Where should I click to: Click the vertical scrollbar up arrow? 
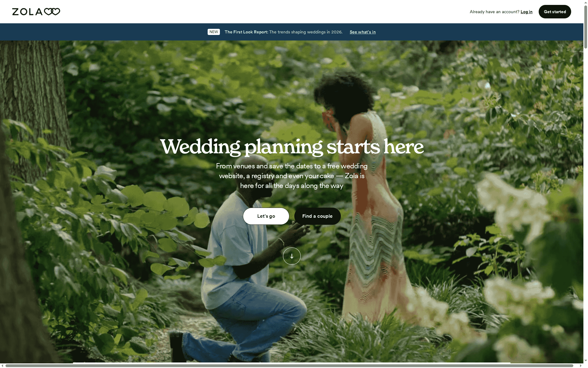point(586,2)
